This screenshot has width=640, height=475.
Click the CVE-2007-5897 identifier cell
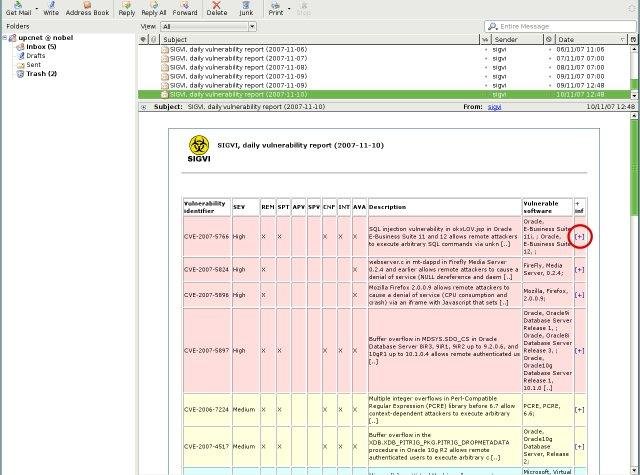pos(207,351)
